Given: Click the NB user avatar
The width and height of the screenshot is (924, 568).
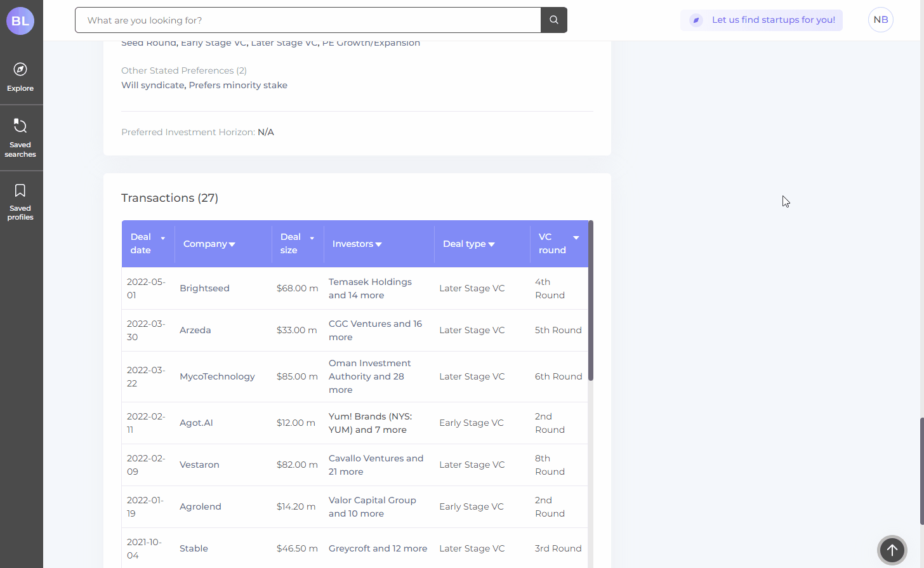Looking at the screenshot, I should pos(880,20).
